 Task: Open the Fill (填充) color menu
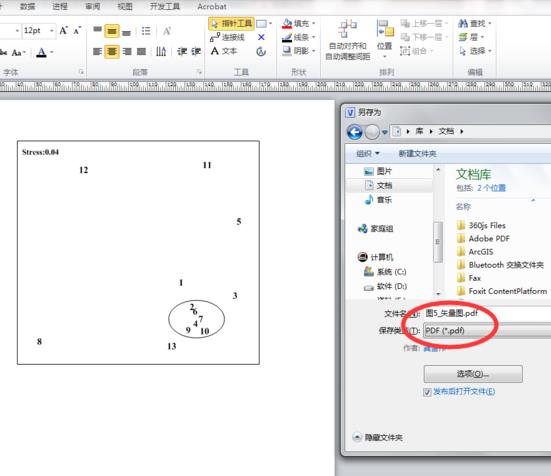coord(298,24)
